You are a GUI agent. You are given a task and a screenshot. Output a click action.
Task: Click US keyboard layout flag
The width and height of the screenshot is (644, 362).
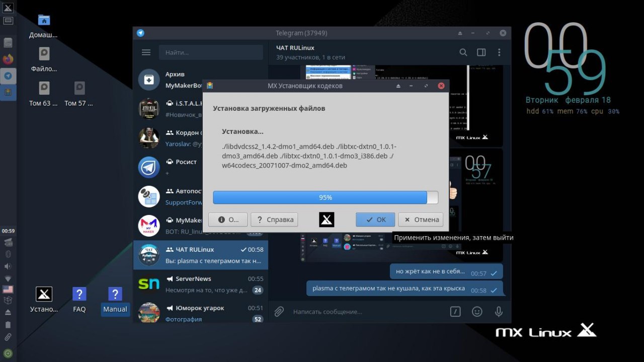tap(8, 289)
